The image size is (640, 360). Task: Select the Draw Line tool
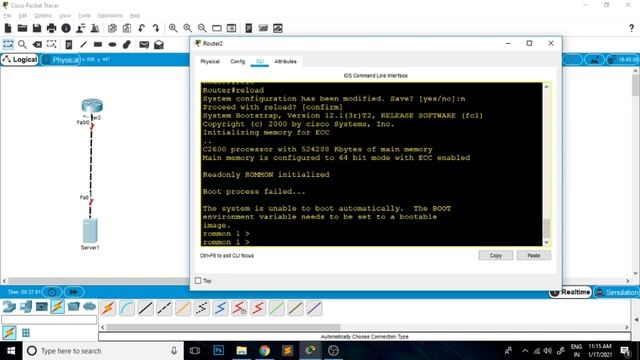click(83, 44)
